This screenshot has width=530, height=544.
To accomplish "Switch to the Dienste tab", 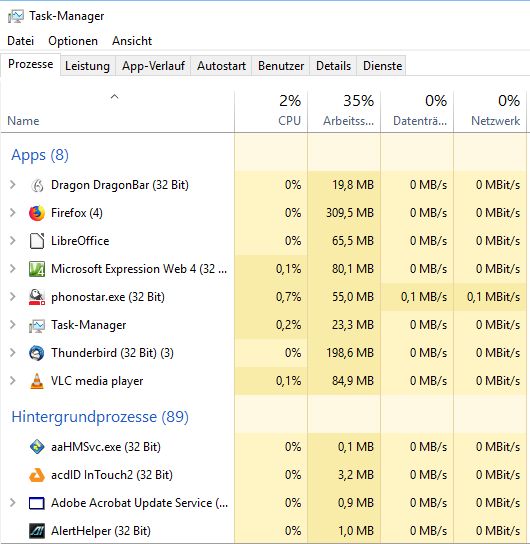I will click(382, 66).
